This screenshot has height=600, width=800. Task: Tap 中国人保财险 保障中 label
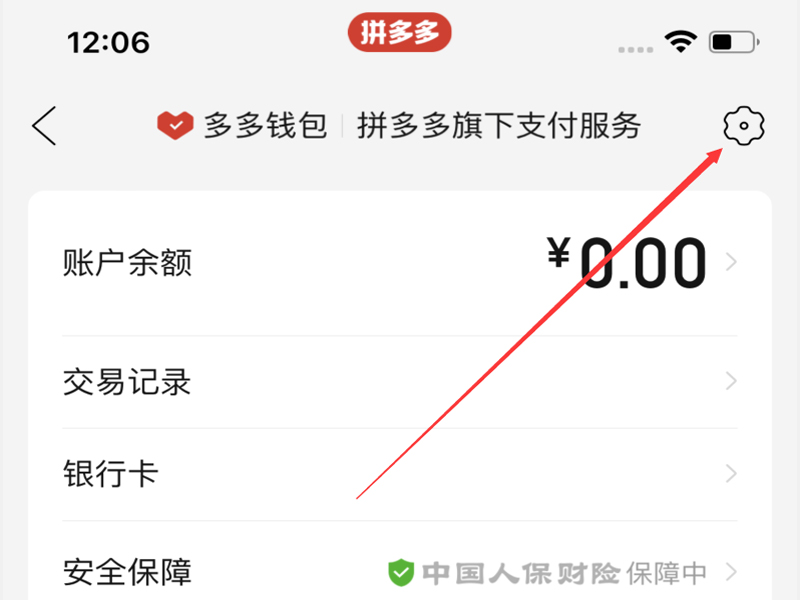pos(564,573)
